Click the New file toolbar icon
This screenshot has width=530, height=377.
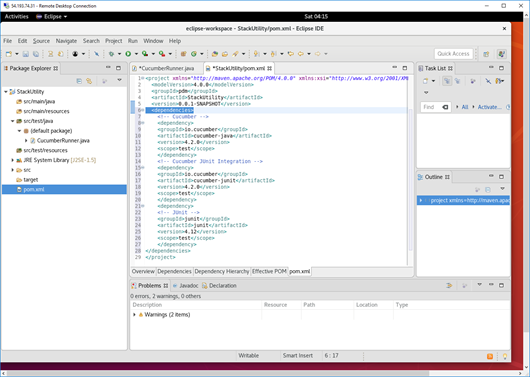pyautogui.click(x=9, y=54)
